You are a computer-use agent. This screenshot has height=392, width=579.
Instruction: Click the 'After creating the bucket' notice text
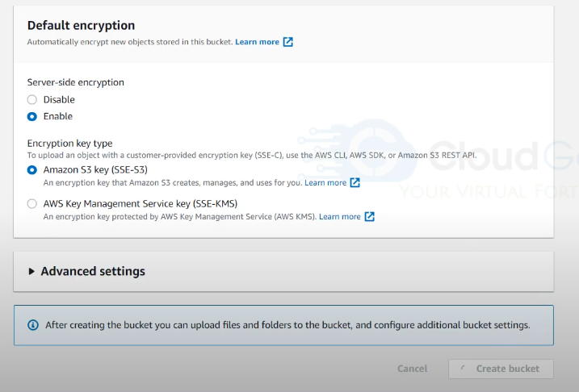[x=287, y=325]
